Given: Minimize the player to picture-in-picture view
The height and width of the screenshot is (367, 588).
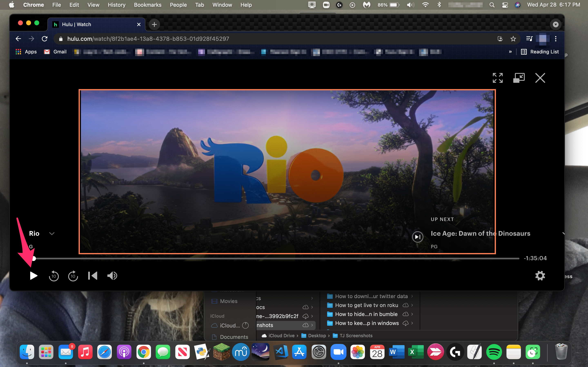Looking at the screenshot, I should click(x=519, y=78).
